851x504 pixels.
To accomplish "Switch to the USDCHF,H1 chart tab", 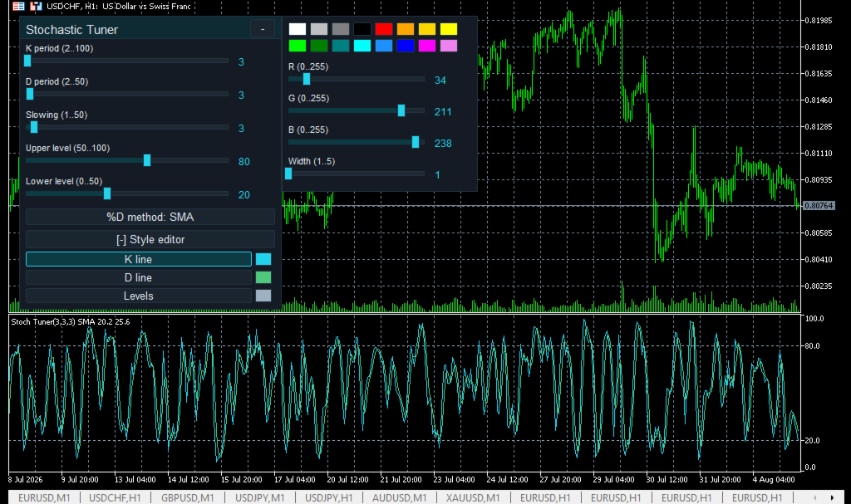I will (115, 497).
